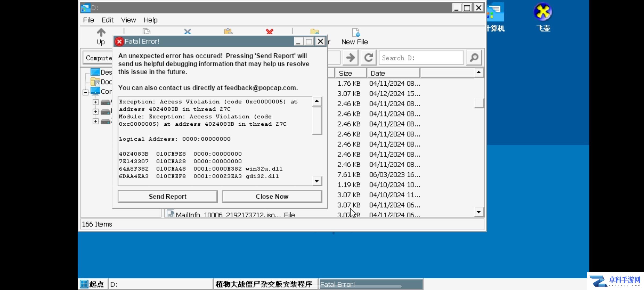The image size is (644, 290).
Task: Open the 计算机 desktop icon
Action: click(495, 17)
